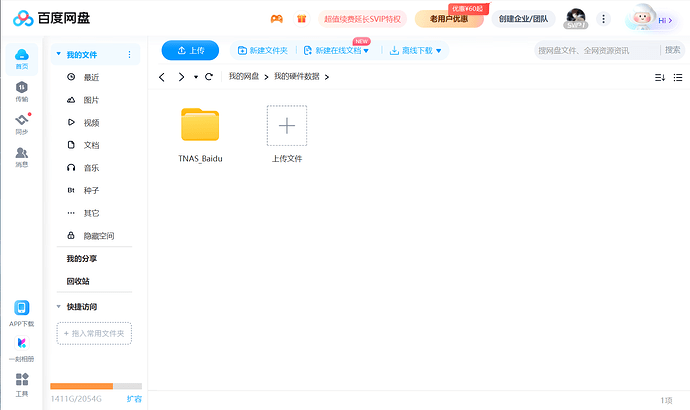Click 超值续费延长SVIP特权 promo
Viewport: 690px width, 410px height.
pyautogui.click(x=363, y=19)
